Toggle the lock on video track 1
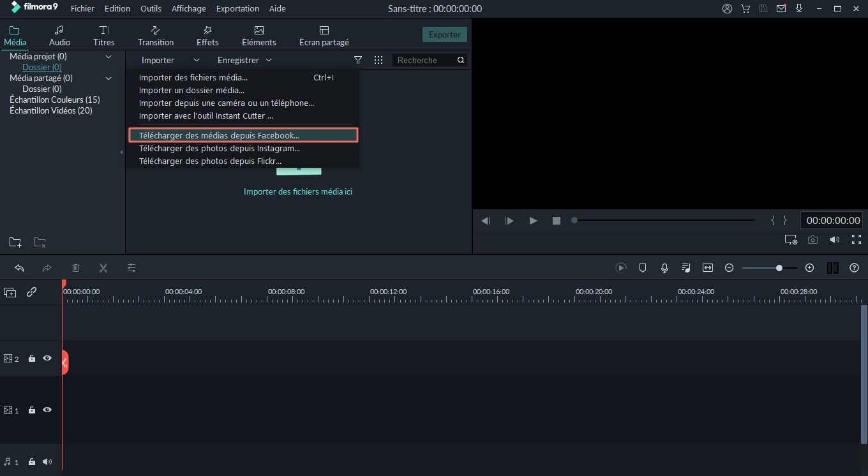This screenshot has width=868, height=476. click(31, 410)
